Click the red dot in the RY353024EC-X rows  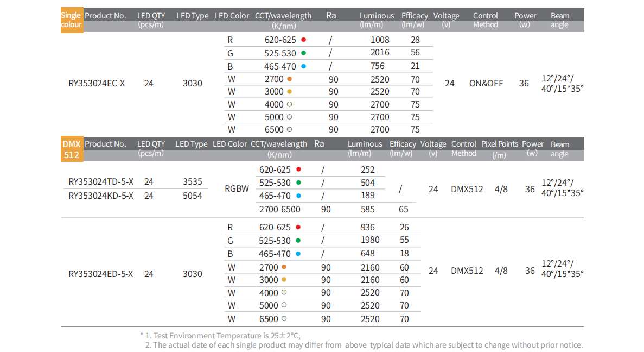(303, 40)
